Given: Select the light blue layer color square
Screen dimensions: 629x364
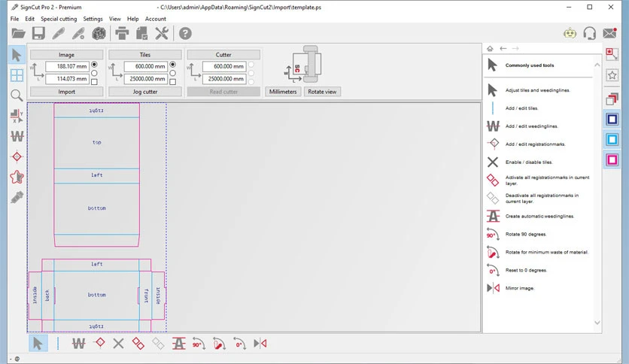Looking at the screenshot, I should pos(612,139).
